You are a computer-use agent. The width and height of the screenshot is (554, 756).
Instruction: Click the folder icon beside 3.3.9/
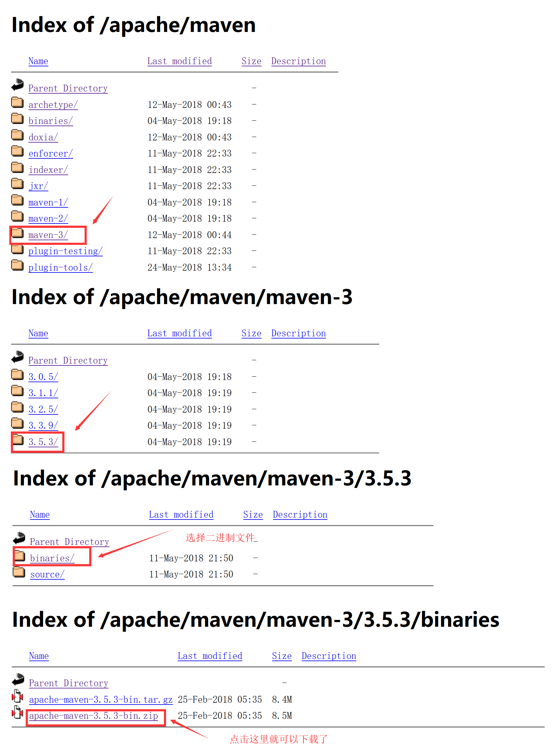[17, 423]
